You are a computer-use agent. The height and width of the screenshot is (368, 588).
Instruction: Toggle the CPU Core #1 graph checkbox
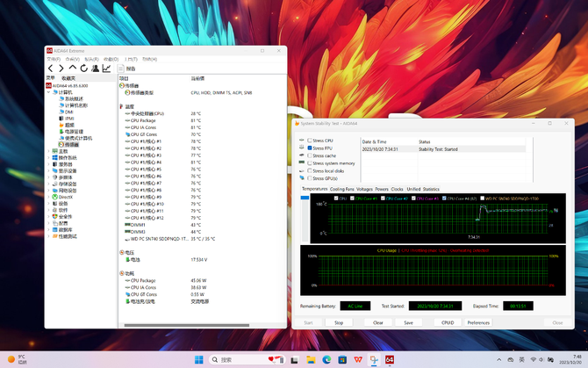click(352, 198)
